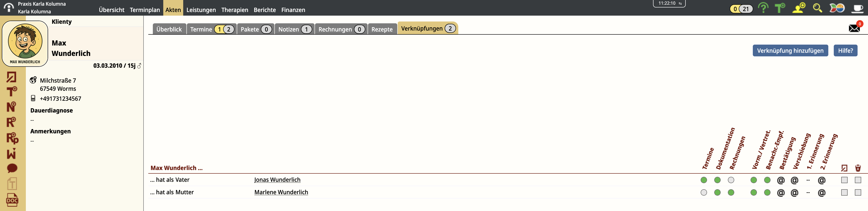The height and width of the screenshot is (211, 868).
Task: Switch to the Notizen tab
Action: [294, 29]
